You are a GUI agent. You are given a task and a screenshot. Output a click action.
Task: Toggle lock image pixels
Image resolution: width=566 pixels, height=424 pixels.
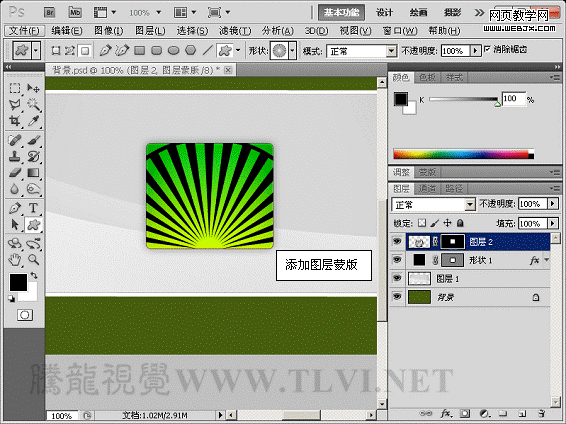tap(435, 223)
